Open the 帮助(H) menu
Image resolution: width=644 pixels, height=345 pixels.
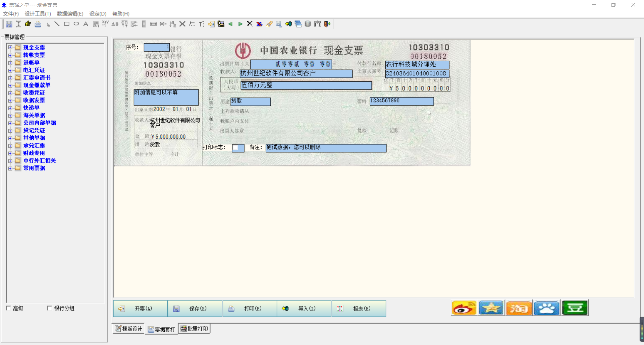(121, 14)
